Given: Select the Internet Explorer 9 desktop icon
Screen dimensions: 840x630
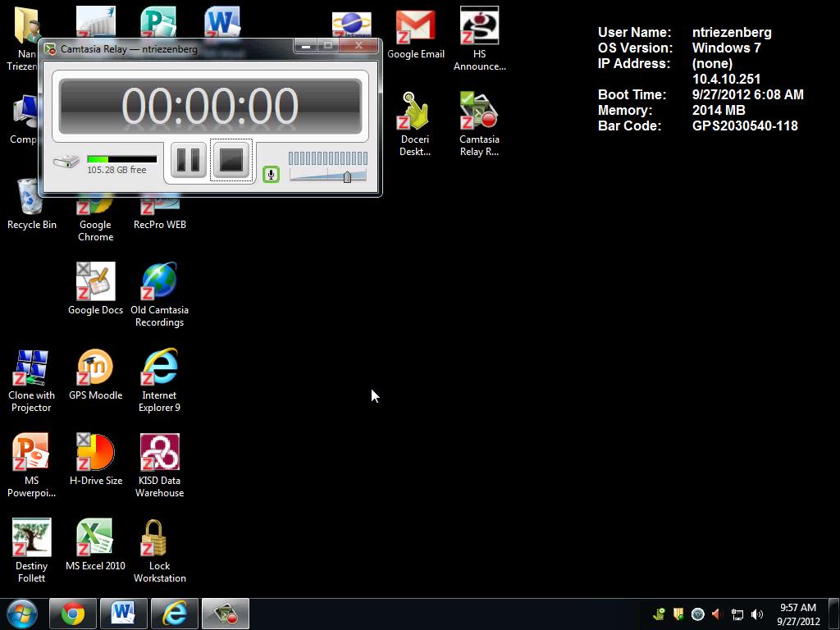Looking at the screenshot, I should click(160, 381).
